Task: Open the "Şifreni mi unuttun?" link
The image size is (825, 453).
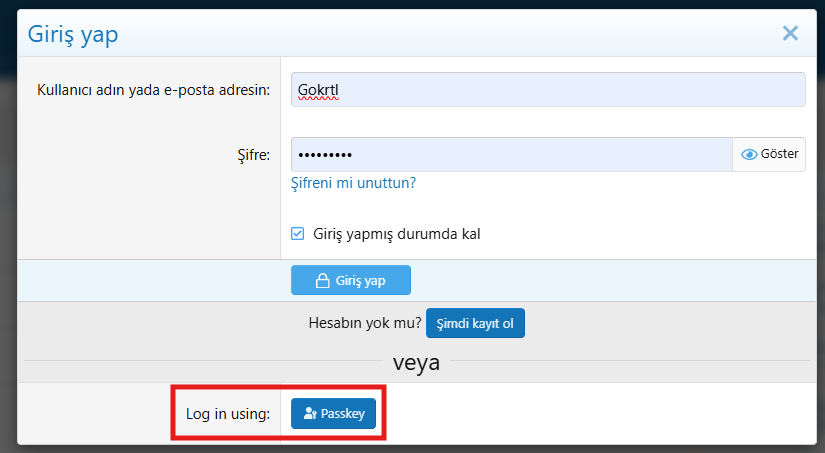Action: coord(353,183)
